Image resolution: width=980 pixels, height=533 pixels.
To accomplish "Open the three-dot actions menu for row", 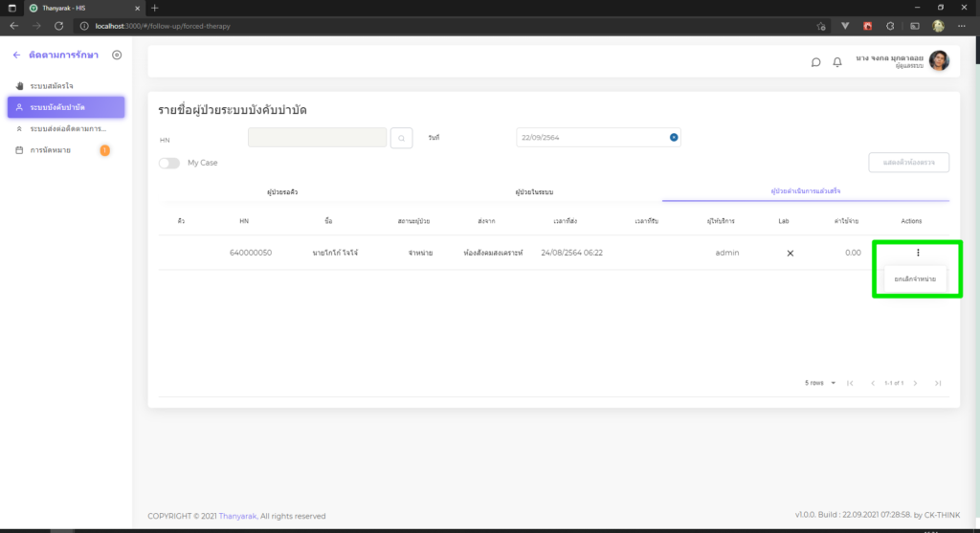I will (917, 253).
